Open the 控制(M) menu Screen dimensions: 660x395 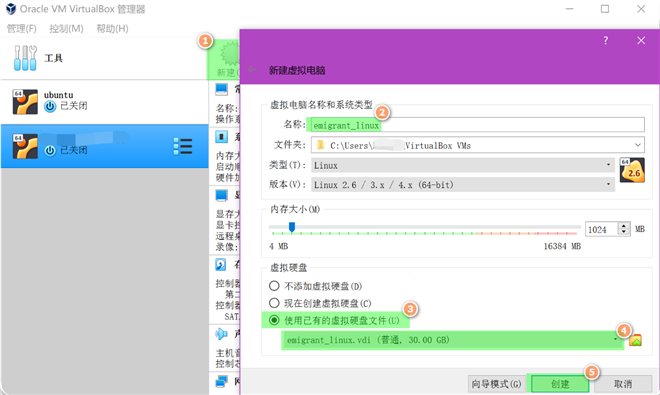(66, 29)
